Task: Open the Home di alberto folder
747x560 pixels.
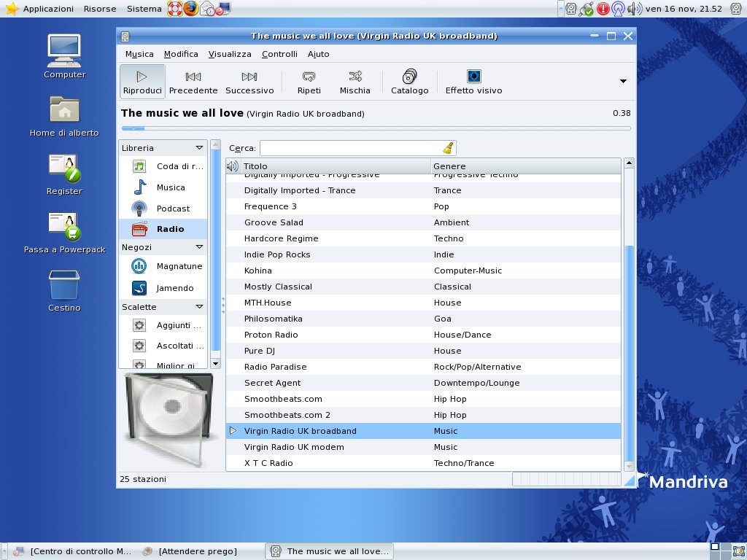Action: coord(64,117)
